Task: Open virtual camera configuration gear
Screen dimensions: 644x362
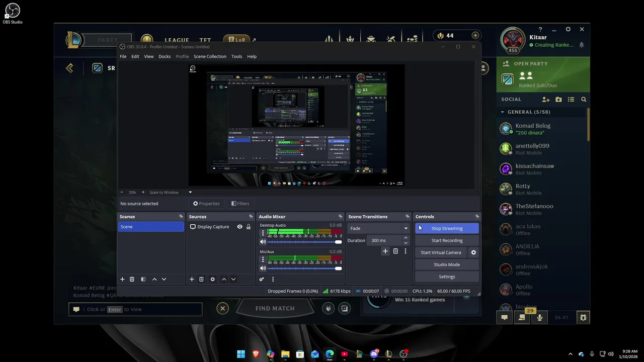Action: pos(473,252)
